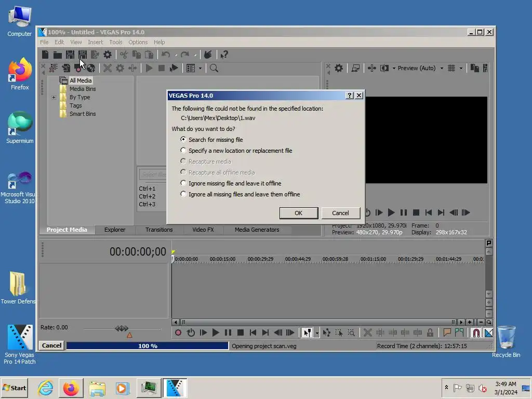The width and height of the screenshot is (532, 399).
Task: Click the Search Media magnifier icon
Action: (214, 68)
